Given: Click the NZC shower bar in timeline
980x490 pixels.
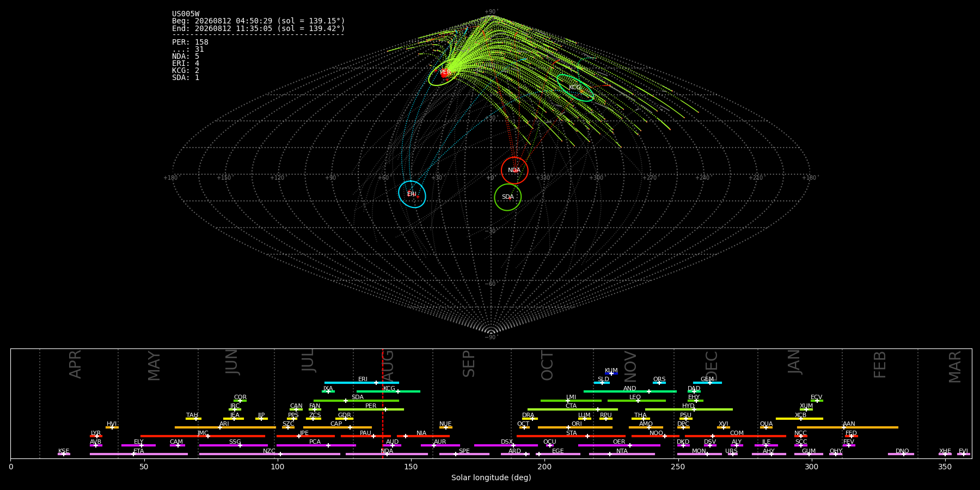Looking at the screenshot, I should point(269,454).
